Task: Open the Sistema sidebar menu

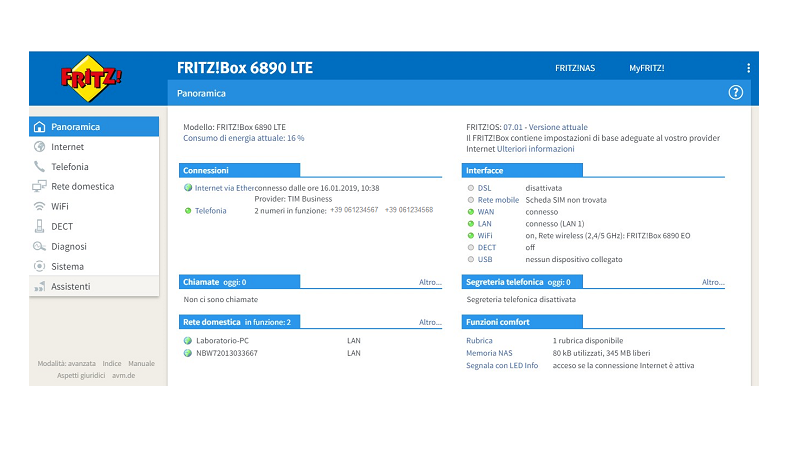Action: tap(94, 266)
